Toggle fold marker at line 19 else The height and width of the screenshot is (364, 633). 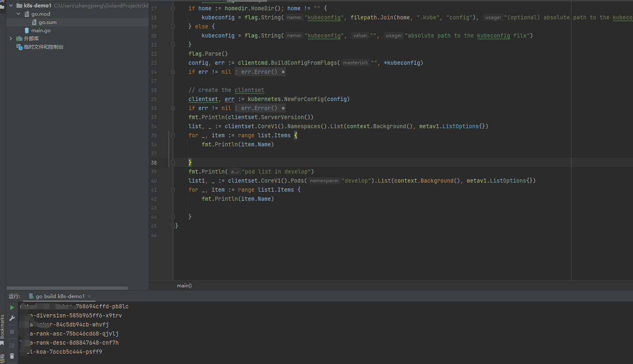[x=173, y=26]
